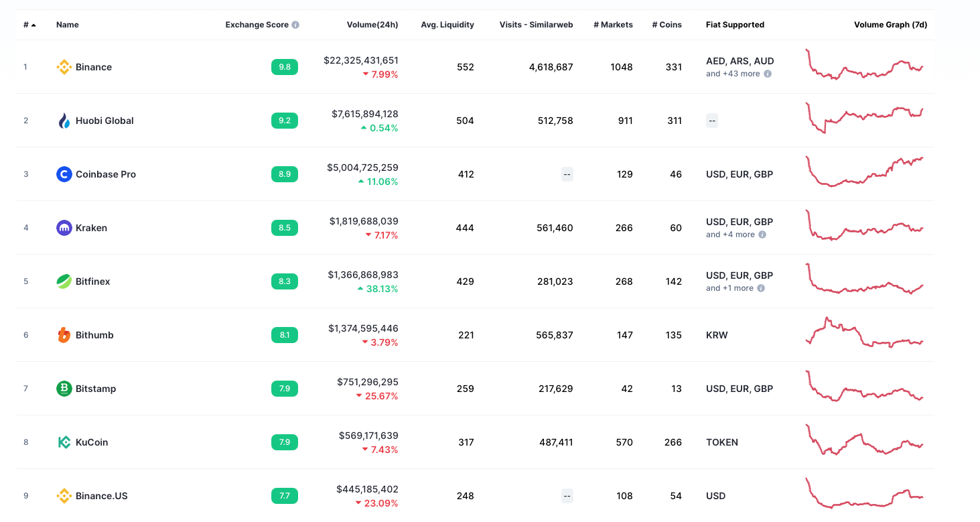
Task: Click the Exchange Score info icon
Action: pos(295,25)
